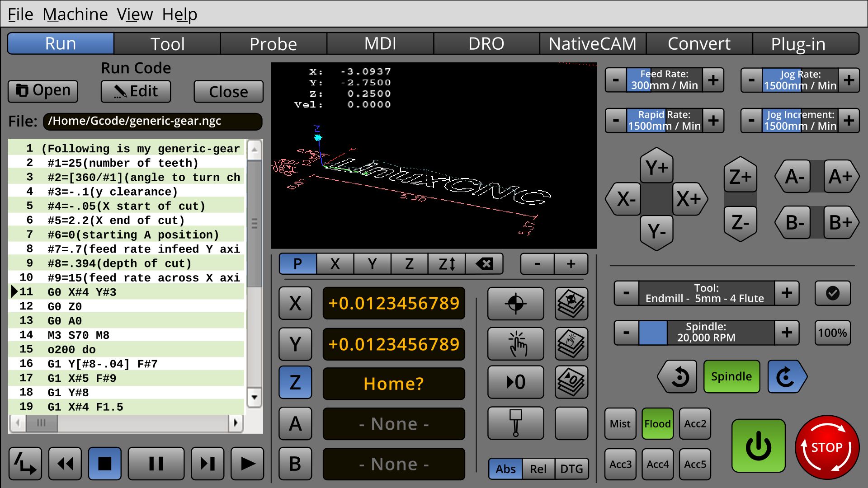Jog the A- axis button
Viewport: 868px width, 488px height.
(x=794, y=176)
